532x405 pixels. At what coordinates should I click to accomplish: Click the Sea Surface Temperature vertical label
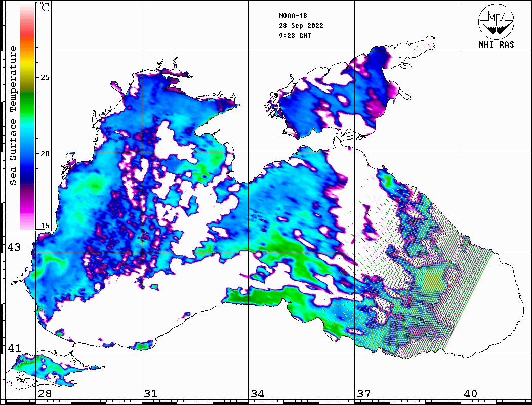coord(13,115)
